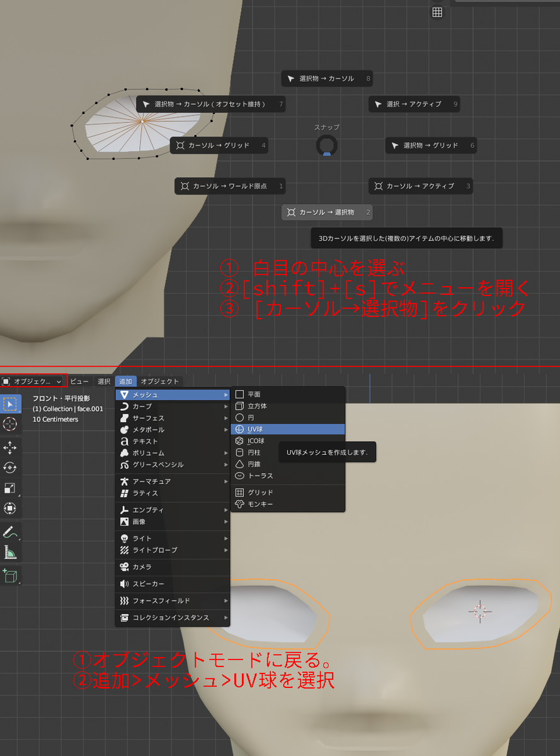Open the オブジェクトモード mode dropdown
Viewport: 560px width, 756px height.
click(x=35, y=381)
